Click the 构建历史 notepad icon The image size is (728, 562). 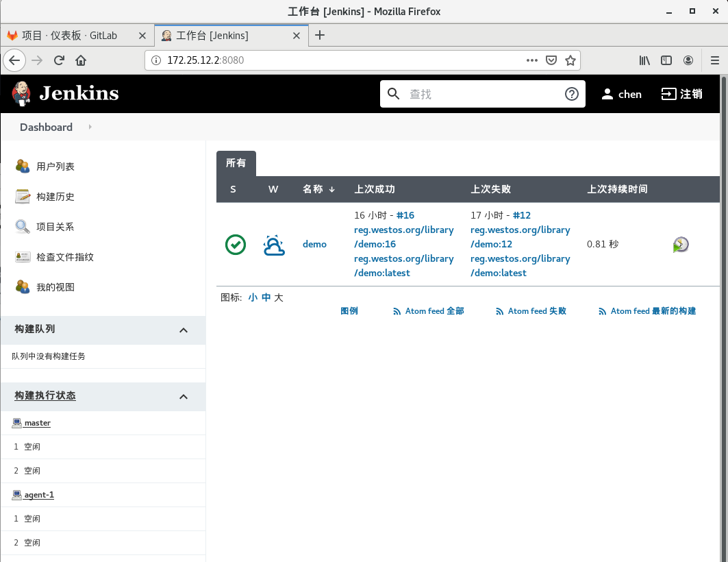click(23, 196)
